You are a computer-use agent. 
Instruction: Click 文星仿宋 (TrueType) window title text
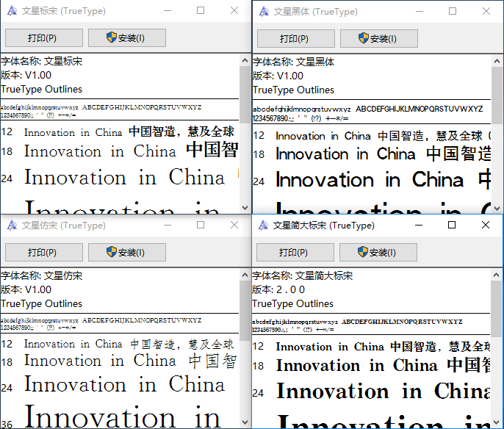coord(64,226)
